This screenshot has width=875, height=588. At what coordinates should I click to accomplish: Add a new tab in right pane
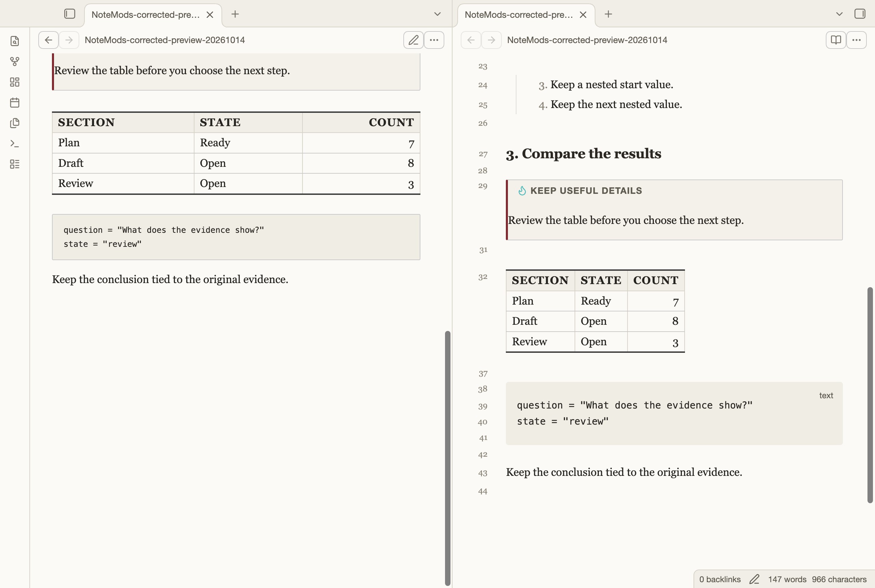coord(608,14)
